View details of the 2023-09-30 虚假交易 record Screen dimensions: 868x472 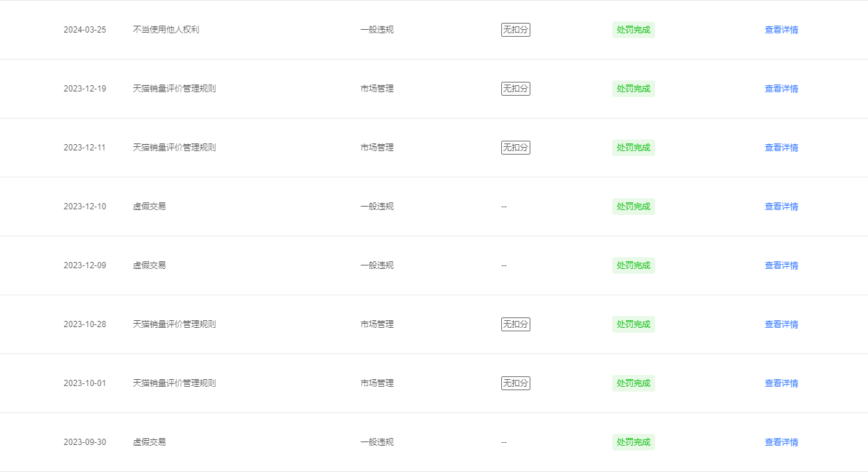(781, 442)
